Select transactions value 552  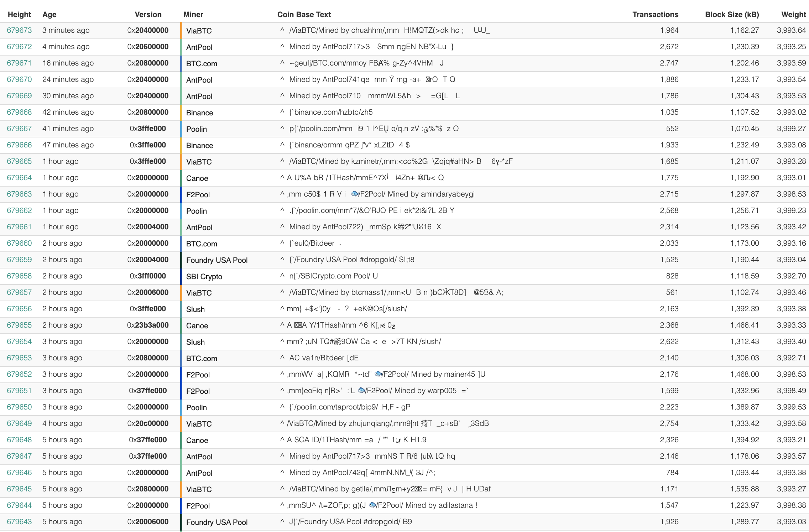(672, 129)
